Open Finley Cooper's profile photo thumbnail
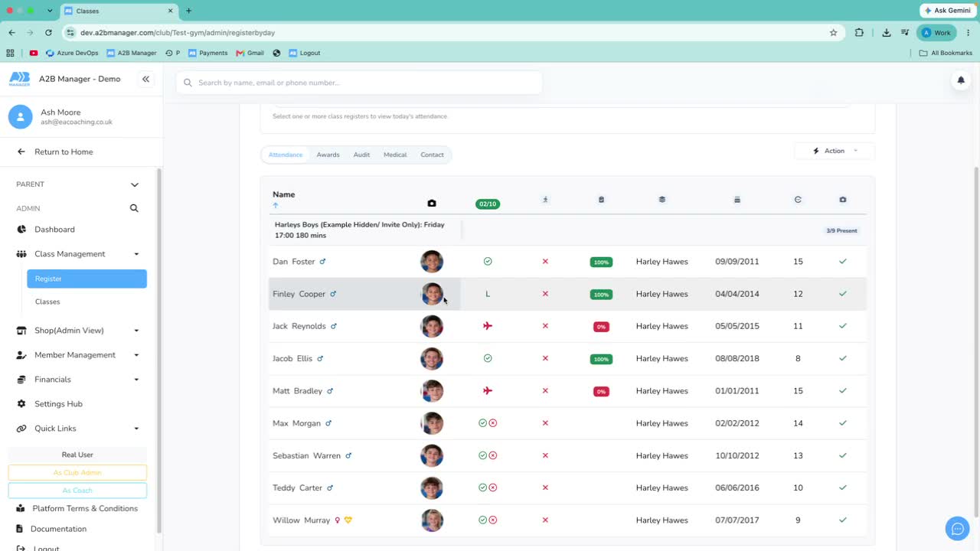The image size is (980, 551). click(432, 294)
